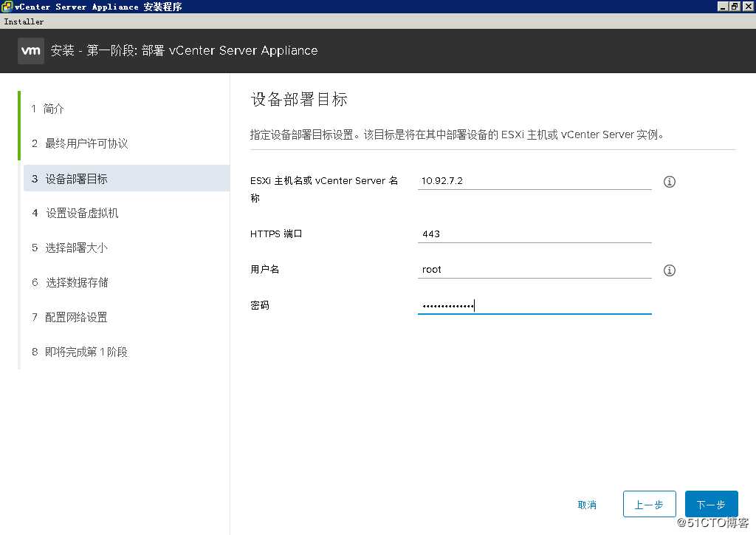Click the 用户名 label
The image size is (756, 535).
click(264, 269)
